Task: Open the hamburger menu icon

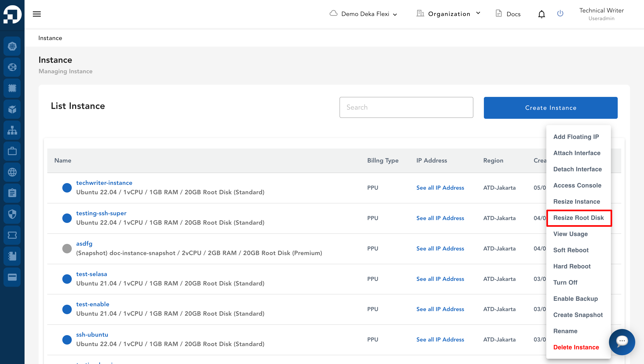Action: pyautogui.click(x=37, y=14)
